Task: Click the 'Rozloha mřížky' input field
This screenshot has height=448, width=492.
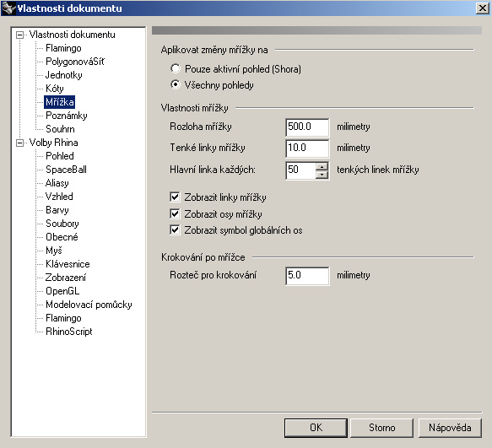Action: click(x=307, y=127)
